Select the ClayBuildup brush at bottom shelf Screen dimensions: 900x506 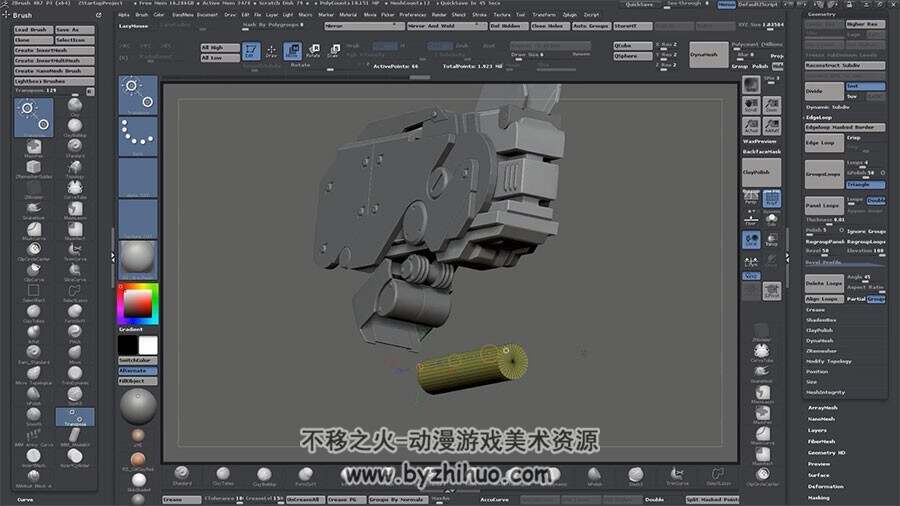pos(264,475)
